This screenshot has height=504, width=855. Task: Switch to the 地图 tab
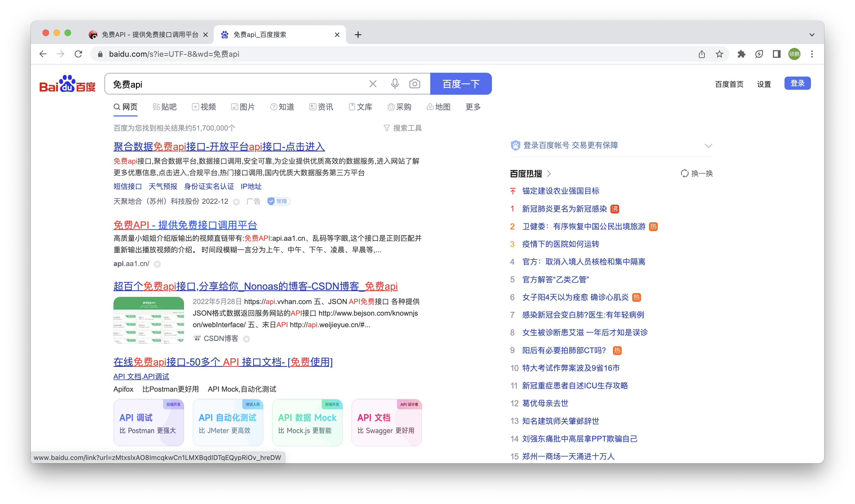pyautogui.click(x=439, y=107)
